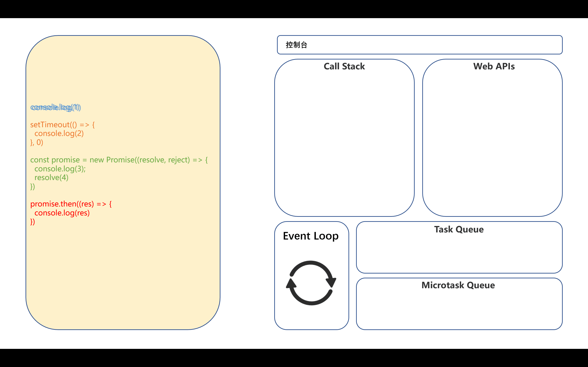Click the Event Loop circular arrows icon
The width and height of the screenshot is (588, 367).
click(311, 283)
